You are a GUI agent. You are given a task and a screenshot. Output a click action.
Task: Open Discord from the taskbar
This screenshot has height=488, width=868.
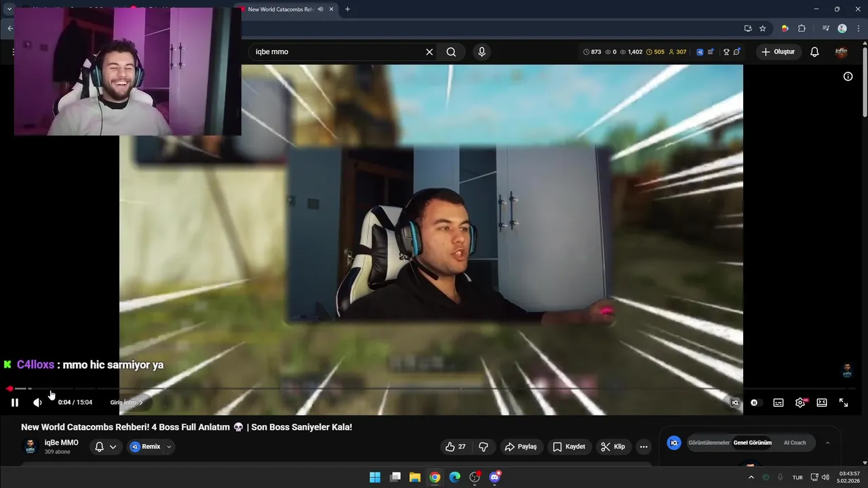click(495, 477)
